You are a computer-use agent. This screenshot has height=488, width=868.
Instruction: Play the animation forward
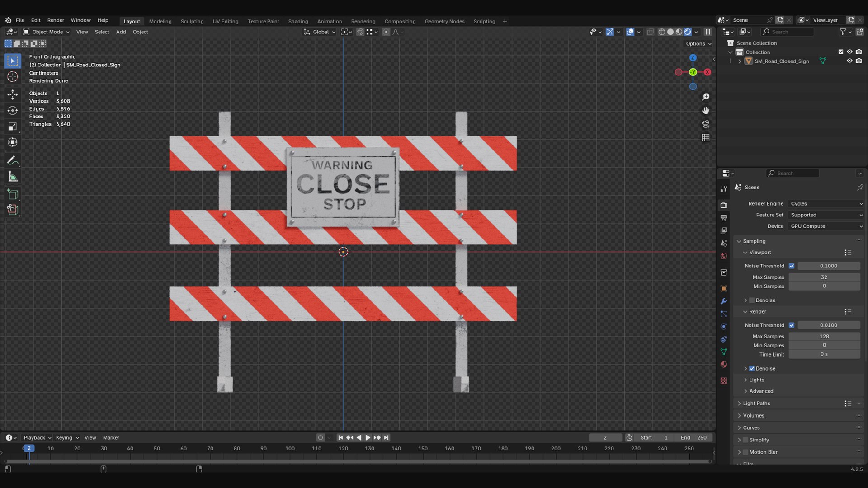[x=368, y=438]
